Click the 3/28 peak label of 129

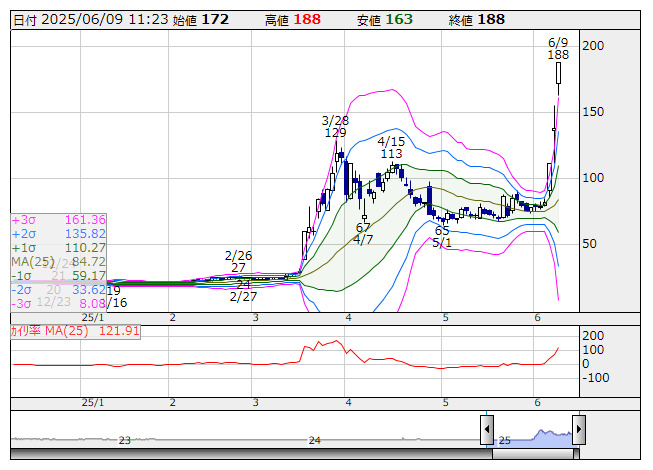tap(335, 132)
